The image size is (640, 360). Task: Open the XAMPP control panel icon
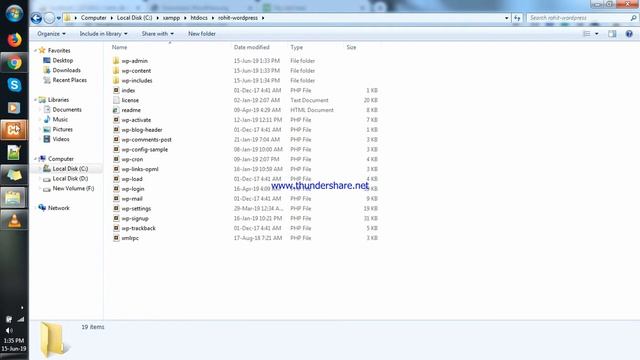(x=14, y=130)
